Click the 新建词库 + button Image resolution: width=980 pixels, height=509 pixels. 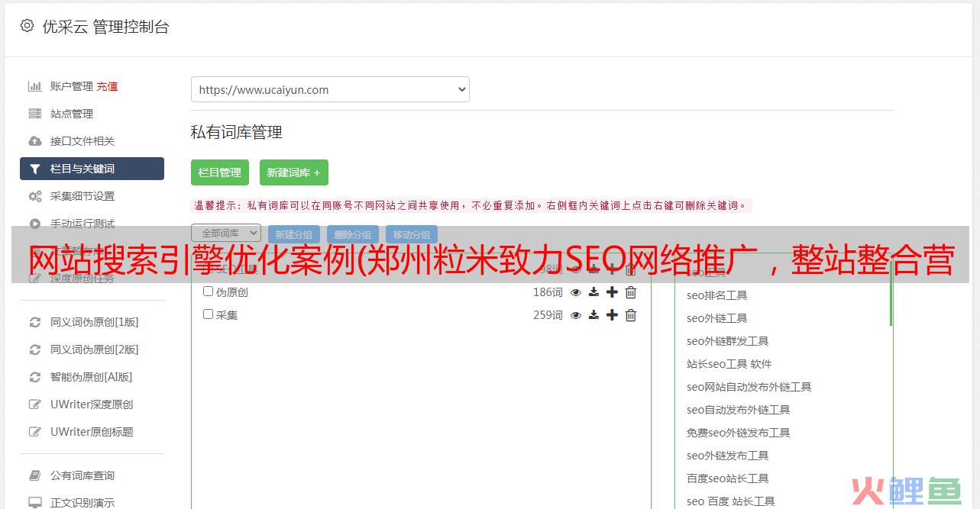click(x=294, y=172)
